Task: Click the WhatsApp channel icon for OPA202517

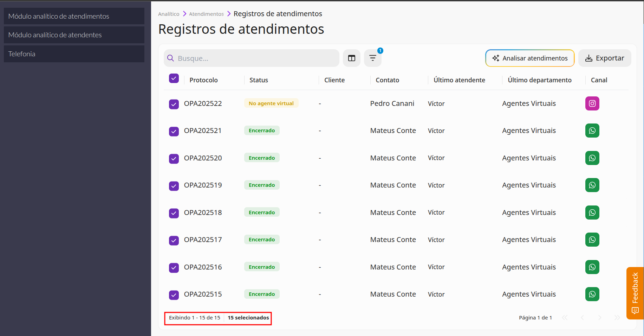Action: tap(592, 240)
